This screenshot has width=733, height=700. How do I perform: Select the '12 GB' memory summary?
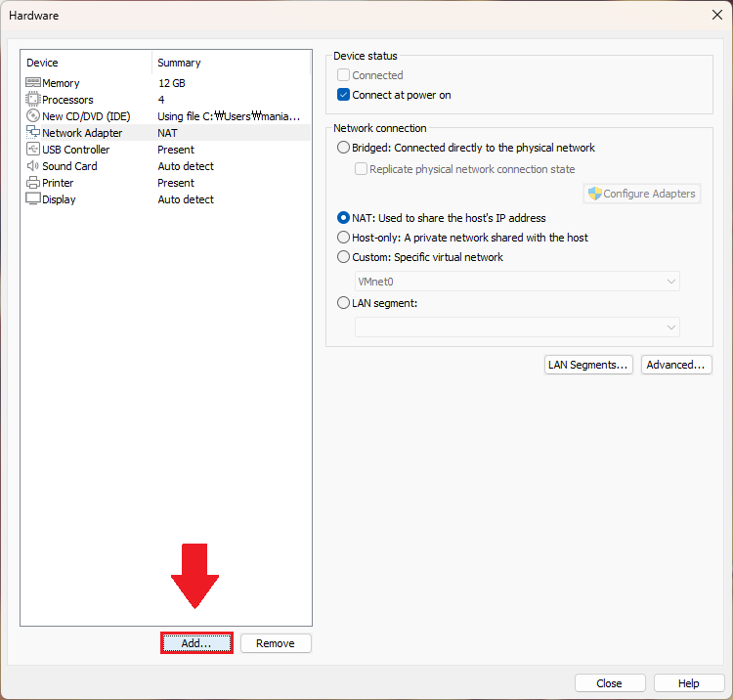tap(172, 83)
